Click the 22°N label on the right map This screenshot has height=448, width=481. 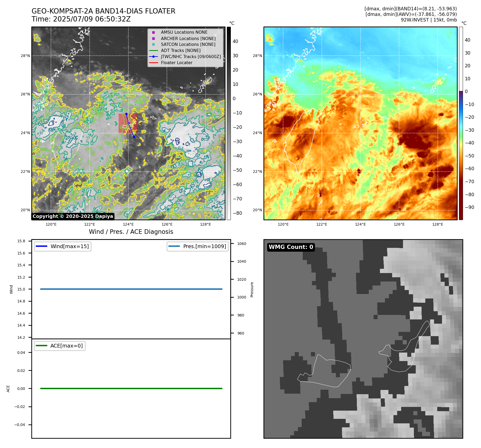click(x=257, y=172)
